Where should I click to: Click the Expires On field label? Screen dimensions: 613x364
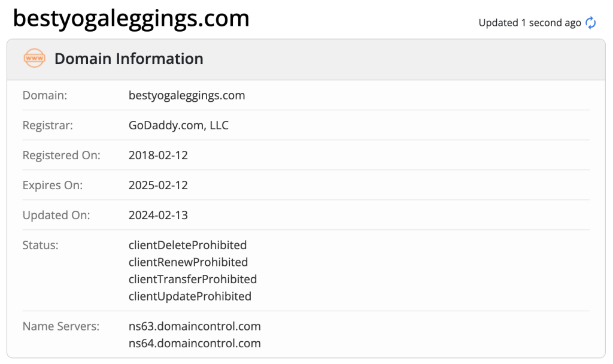click(53, 185)
